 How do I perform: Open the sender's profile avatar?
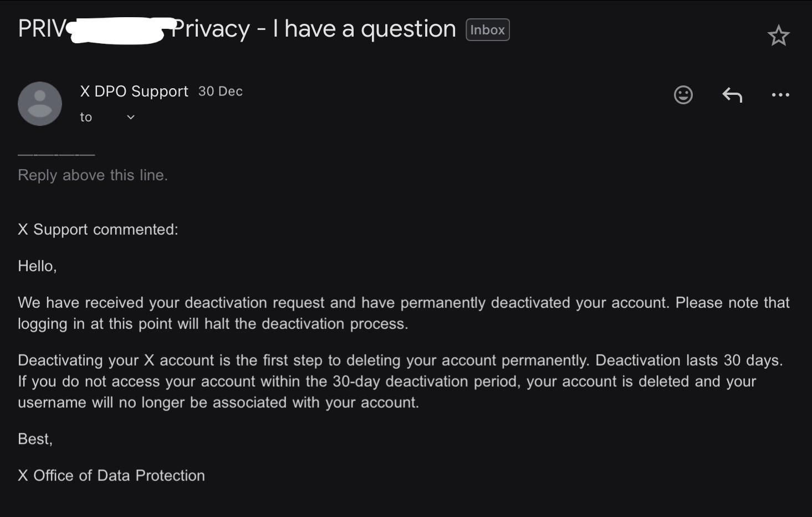click(39, 103)
